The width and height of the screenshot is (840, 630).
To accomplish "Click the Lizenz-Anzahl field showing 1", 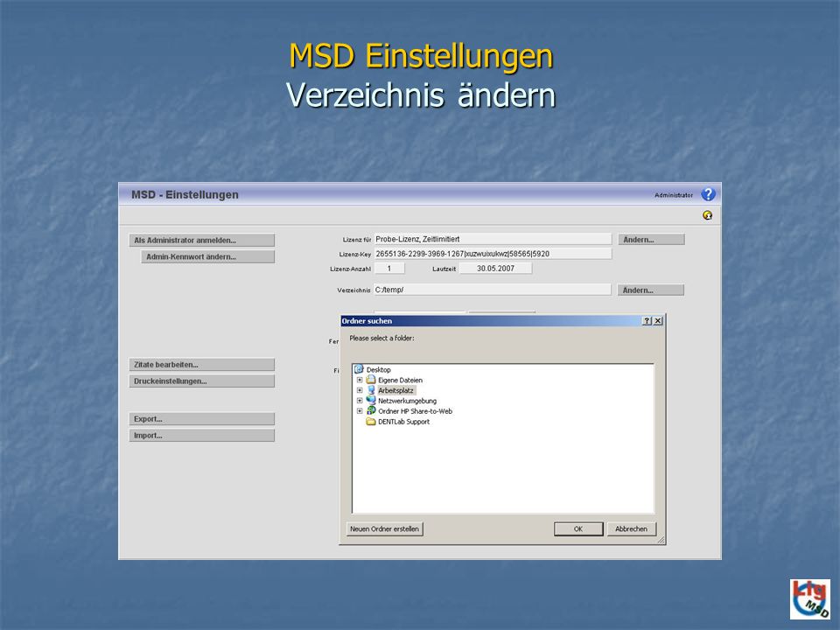I will point(389,269).
